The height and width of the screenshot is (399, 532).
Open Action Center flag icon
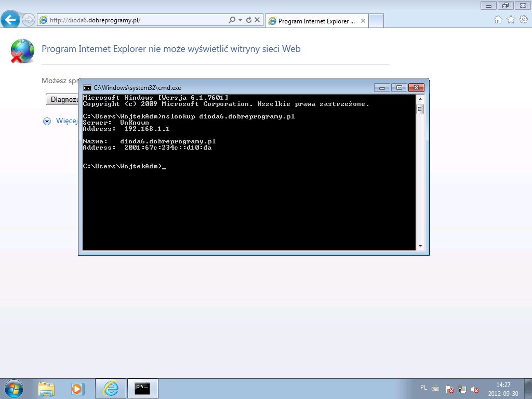pos(450,389)
